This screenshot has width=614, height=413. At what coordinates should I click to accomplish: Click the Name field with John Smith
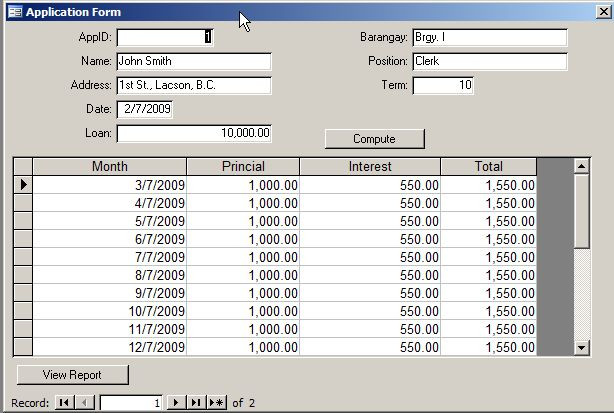point(194,62)
